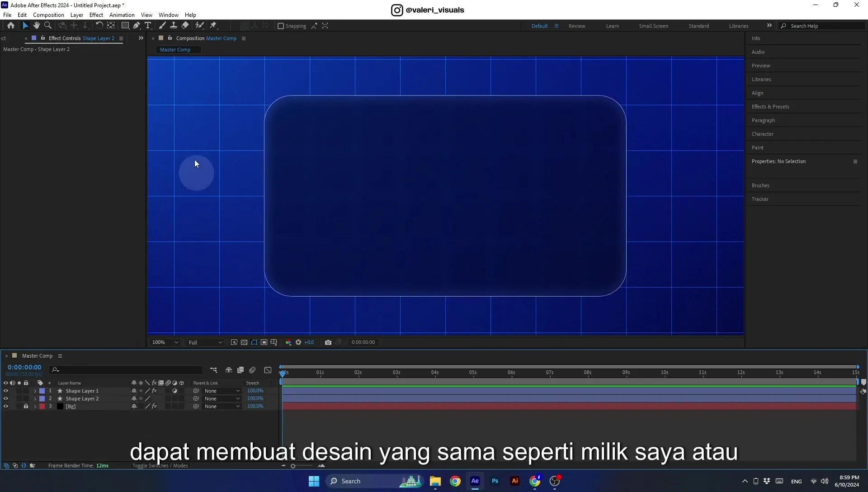
Task: Select the Eraser tool
Action: (185, 26)
